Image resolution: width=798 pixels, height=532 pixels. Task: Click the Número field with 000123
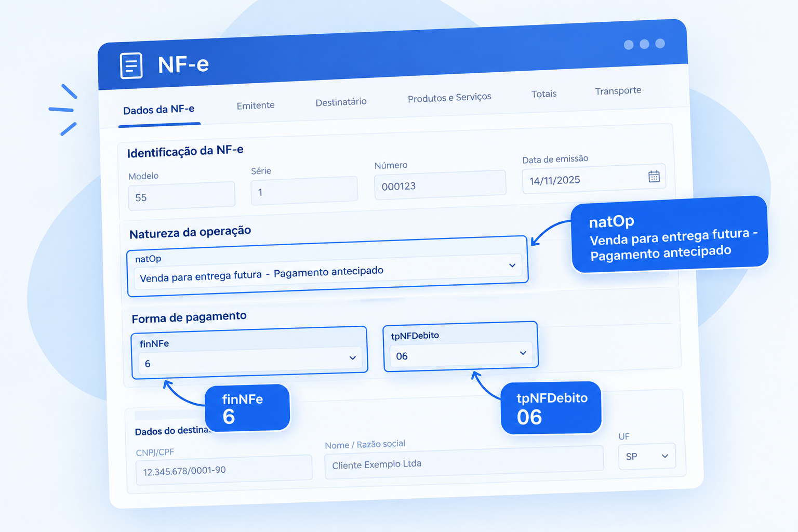tap(440, 185)
